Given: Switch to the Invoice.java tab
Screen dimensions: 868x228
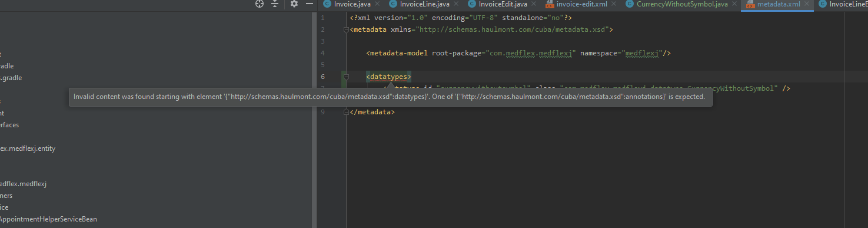Looking at the screenshot, I should (352, 4).
